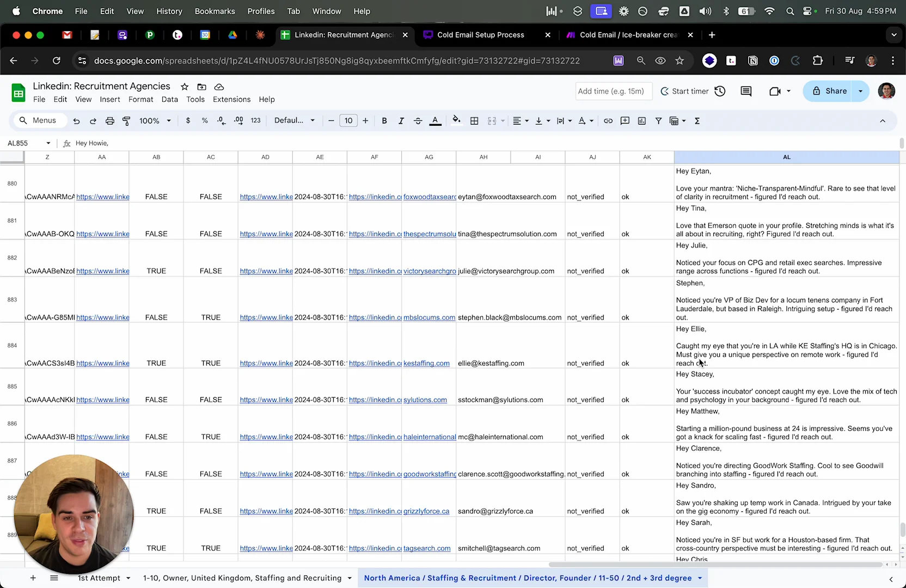Click the Insert chart icon
The image size is (906, 588).
click(x=642, y=121)
